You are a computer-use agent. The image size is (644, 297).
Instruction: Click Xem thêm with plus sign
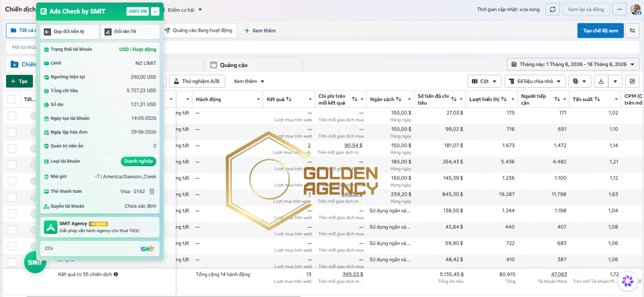pos(260,31)
